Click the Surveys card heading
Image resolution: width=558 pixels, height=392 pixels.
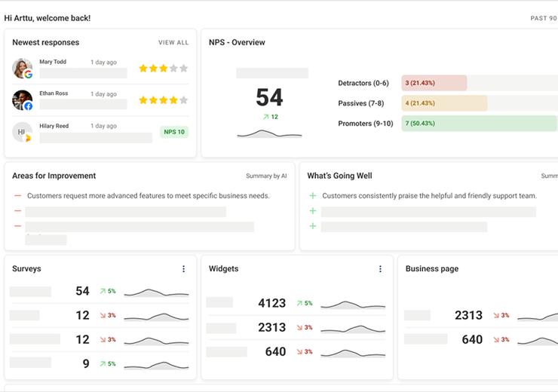pos(26,269)
